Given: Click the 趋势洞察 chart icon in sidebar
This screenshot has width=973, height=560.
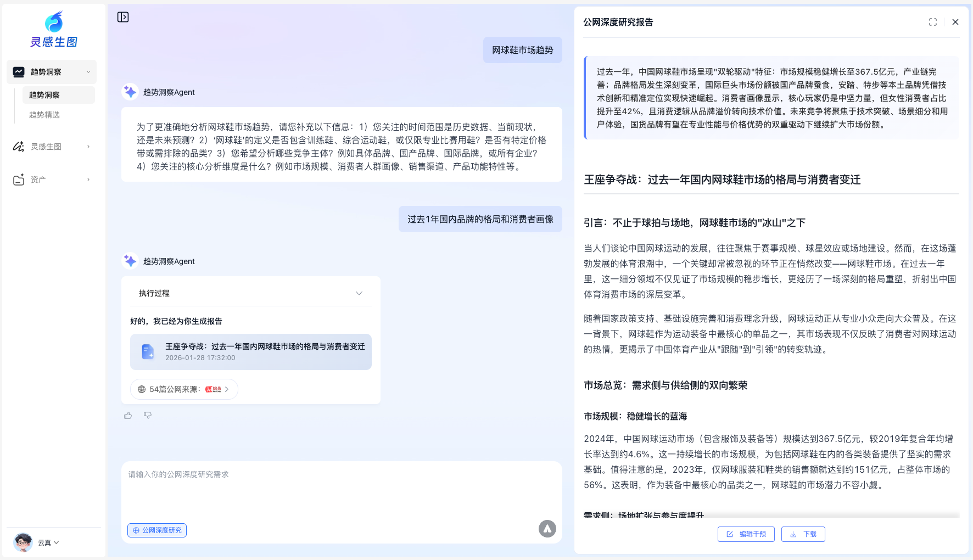Looking at the screenshot, I should point(19,72).
